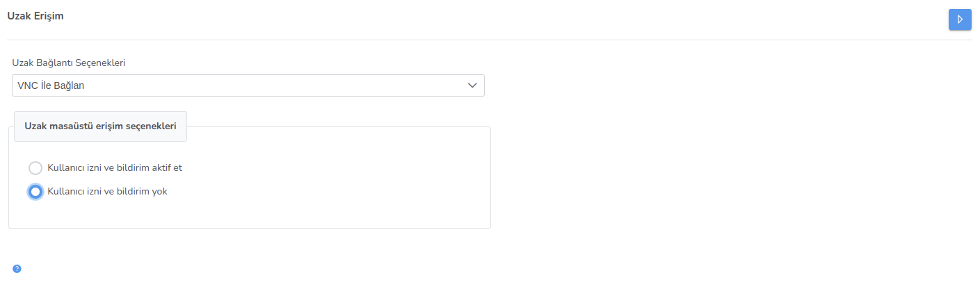Click the chevron arrow of the connection dropdown
Viewport: 980px width, 289px height.
coord(472,85)
